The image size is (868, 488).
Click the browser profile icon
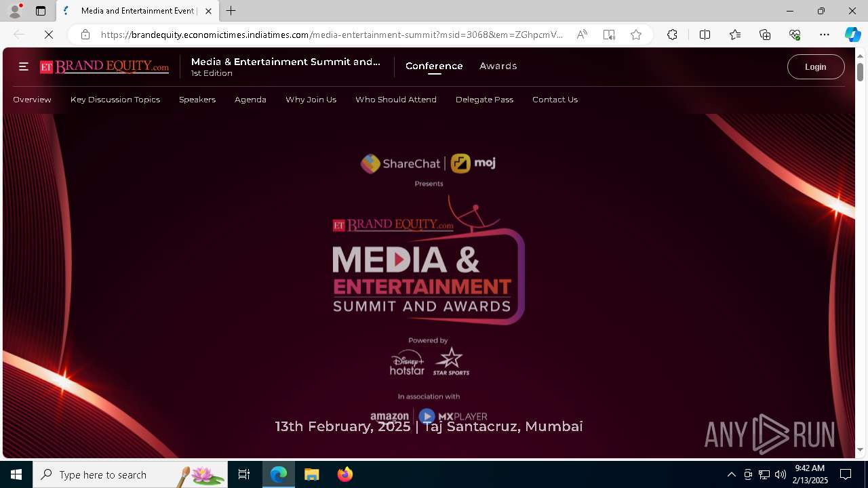(14, 11)
